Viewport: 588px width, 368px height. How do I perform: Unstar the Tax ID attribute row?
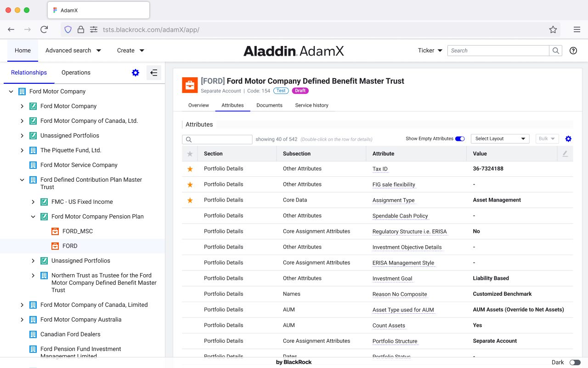(190, 169)
